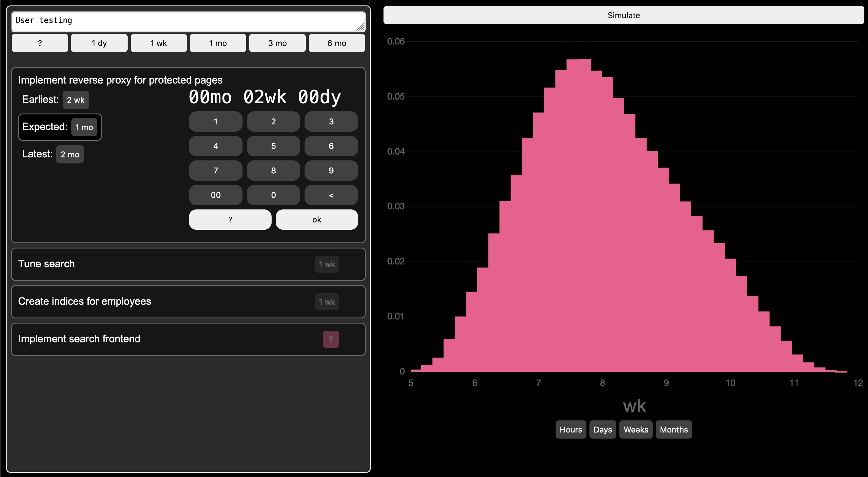This screenshot has width=868, height=477.
Task: Select the Latest 2 mo value
Action: click(x=70, y=154)
